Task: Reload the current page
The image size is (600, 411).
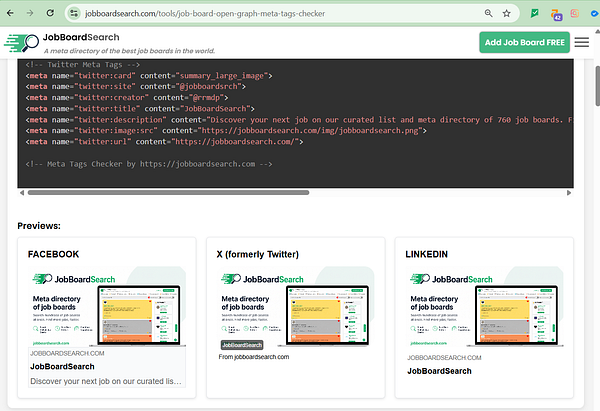Action: click(x=50, y=13)
